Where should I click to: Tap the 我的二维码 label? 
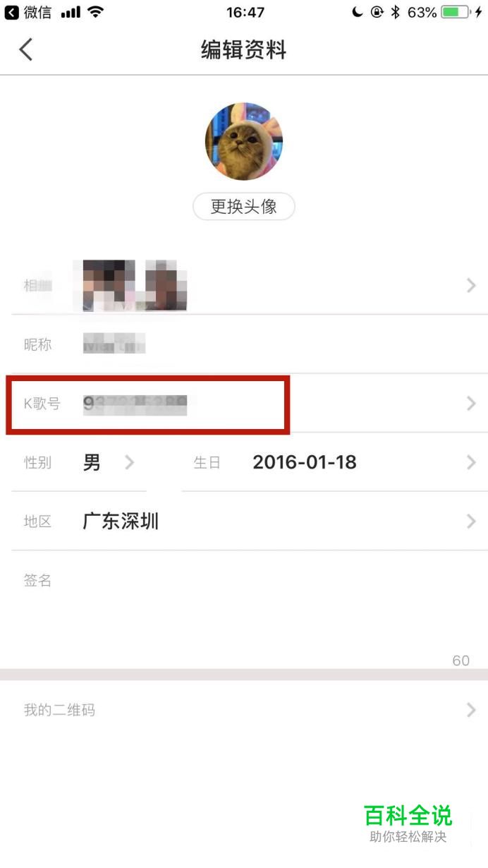tap(59, 710)
